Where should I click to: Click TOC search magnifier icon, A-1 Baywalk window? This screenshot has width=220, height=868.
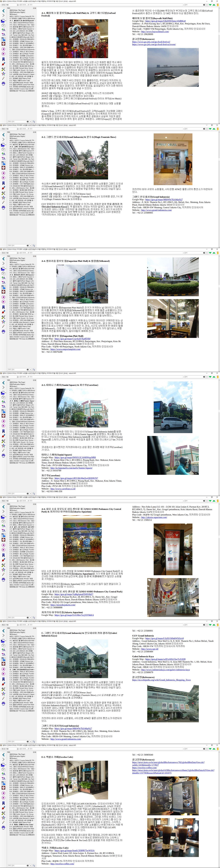click(x=34, y=121)
